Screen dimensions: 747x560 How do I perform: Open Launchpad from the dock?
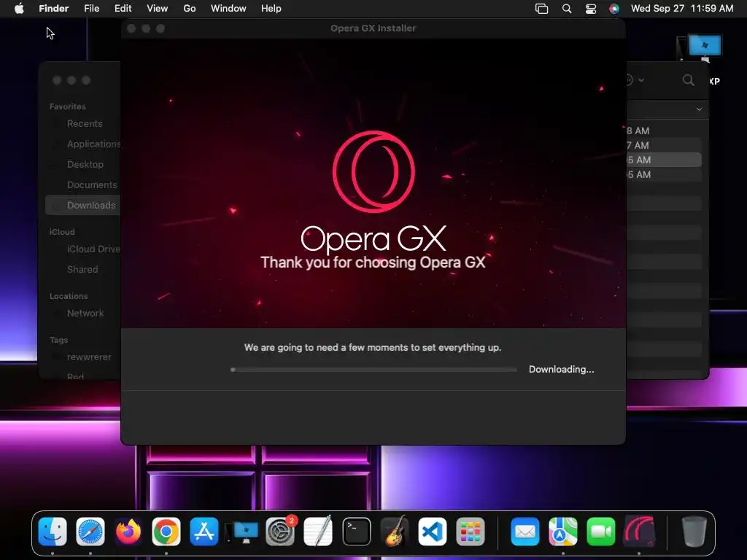[x=471, y=531]
